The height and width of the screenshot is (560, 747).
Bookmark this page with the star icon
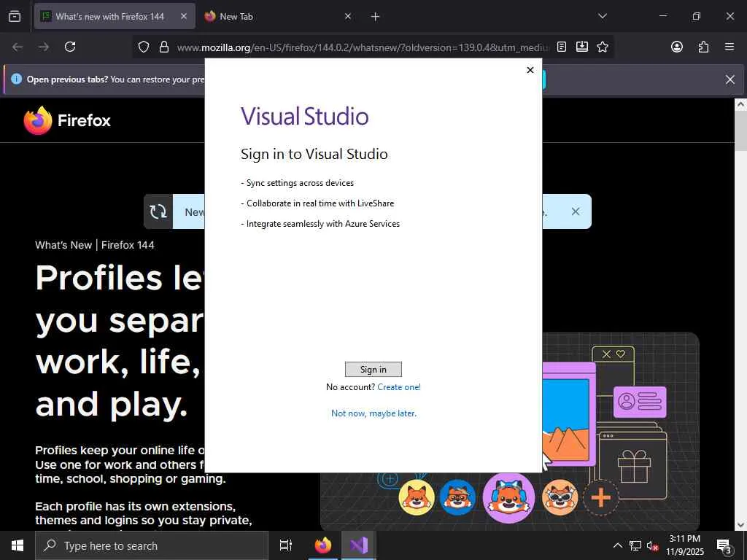tap(602, 47)
